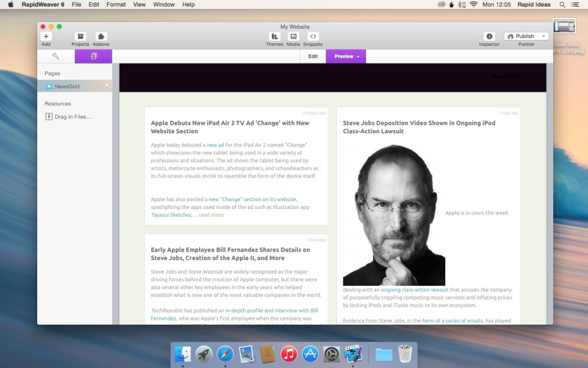Open the Mail stamp icon in Dock
588x368 pixels.
coord(247,354)
